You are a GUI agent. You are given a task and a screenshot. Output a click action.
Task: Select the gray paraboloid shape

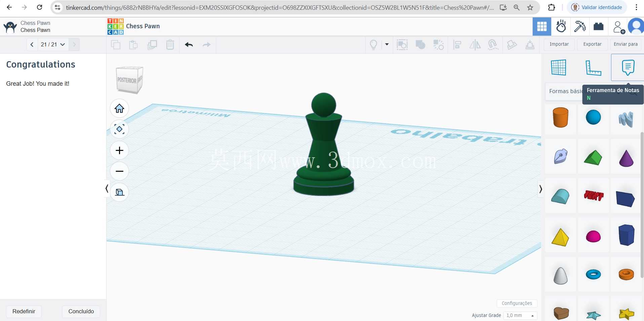pyautogui.click(x=560, y=276)
